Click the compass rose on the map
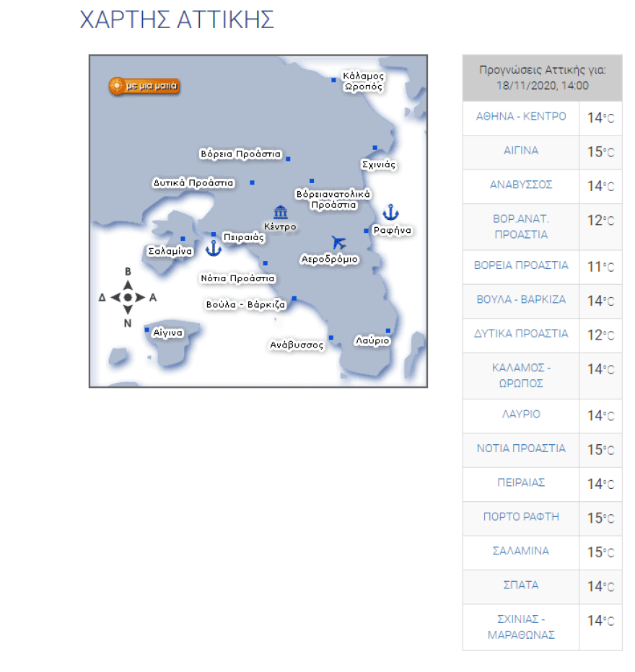Screen dimensions: 635x672 pos(128,297)
